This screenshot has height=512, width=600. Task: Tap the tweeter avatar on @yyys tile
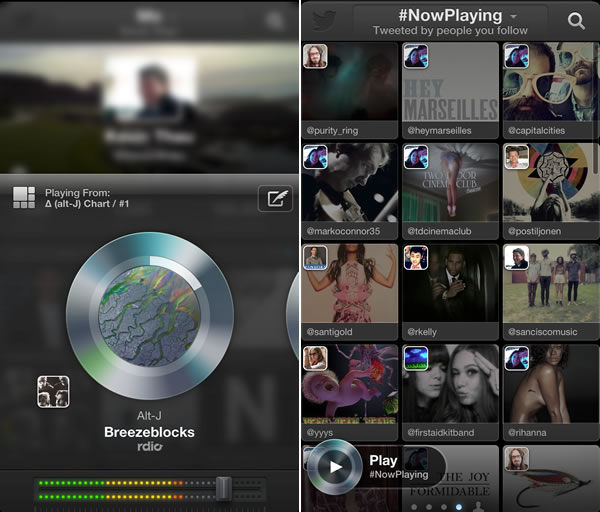pyautogui.click(x=315, y=358)
